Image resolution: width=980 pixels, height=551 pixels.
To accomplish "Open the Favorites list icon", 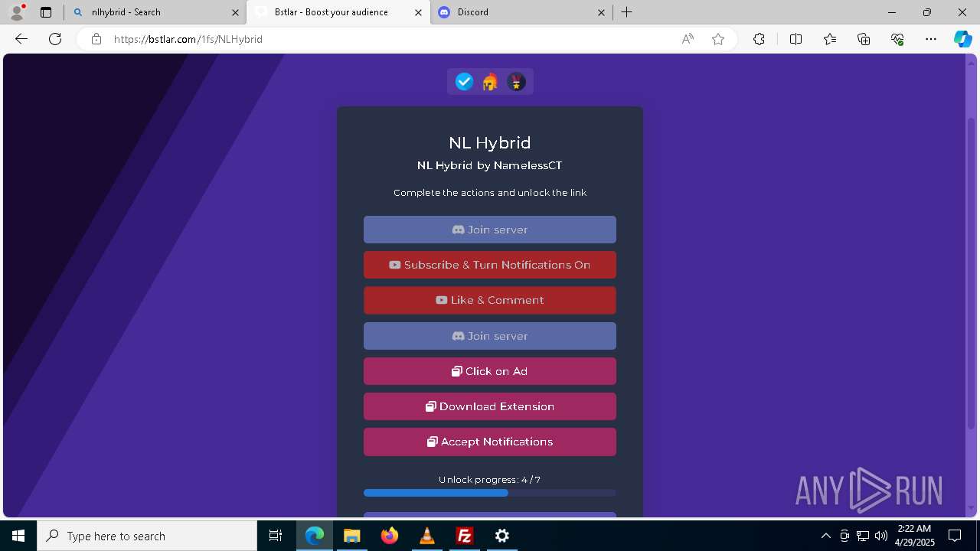I will [x=830, y=39].
